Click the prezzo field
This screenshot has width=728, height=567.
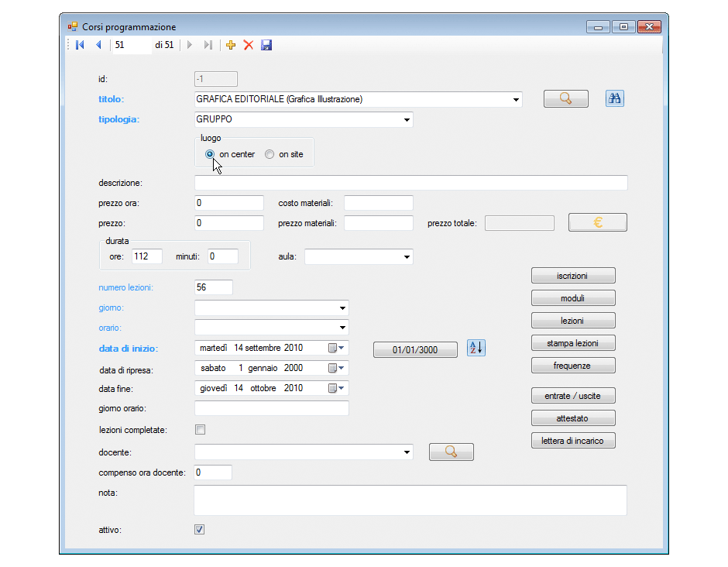(x=229, y=223)
